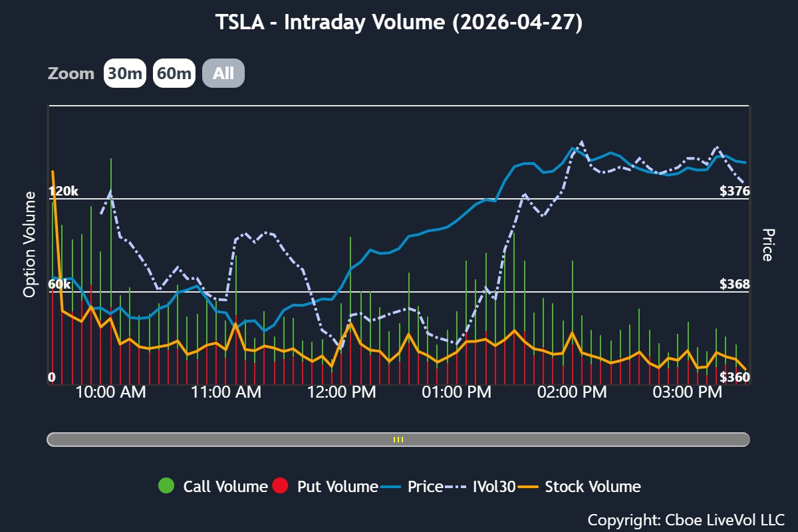The image size is (798, 532).
Task: Click the Price legend label
Action: point(425,486)
